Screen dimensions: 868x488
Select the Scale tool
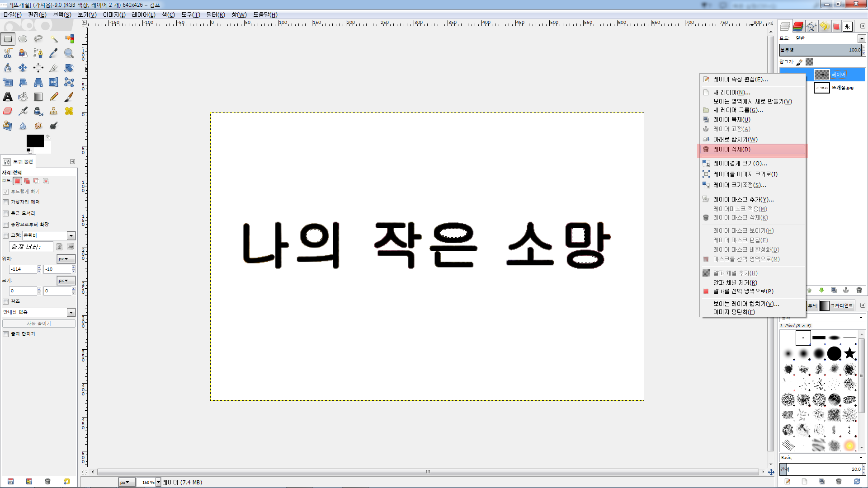pyautogui.click(x=8, y=82)
